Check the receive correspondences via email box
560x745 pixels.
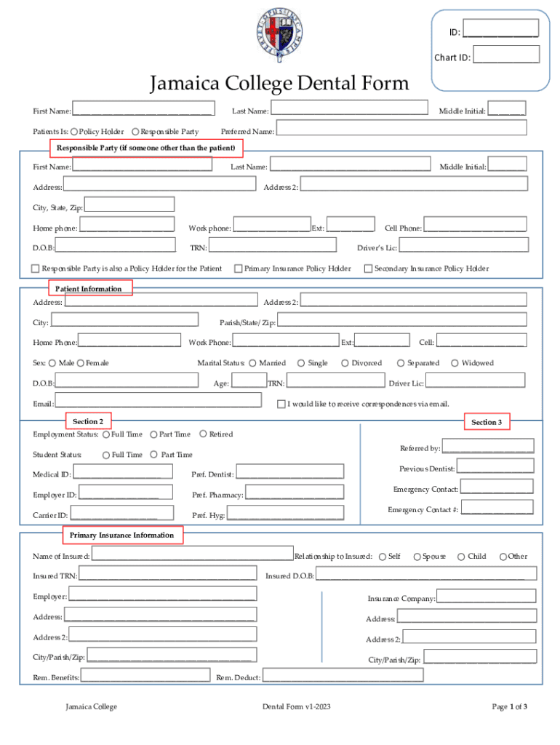pyautogui.click(x=281, y=404)
